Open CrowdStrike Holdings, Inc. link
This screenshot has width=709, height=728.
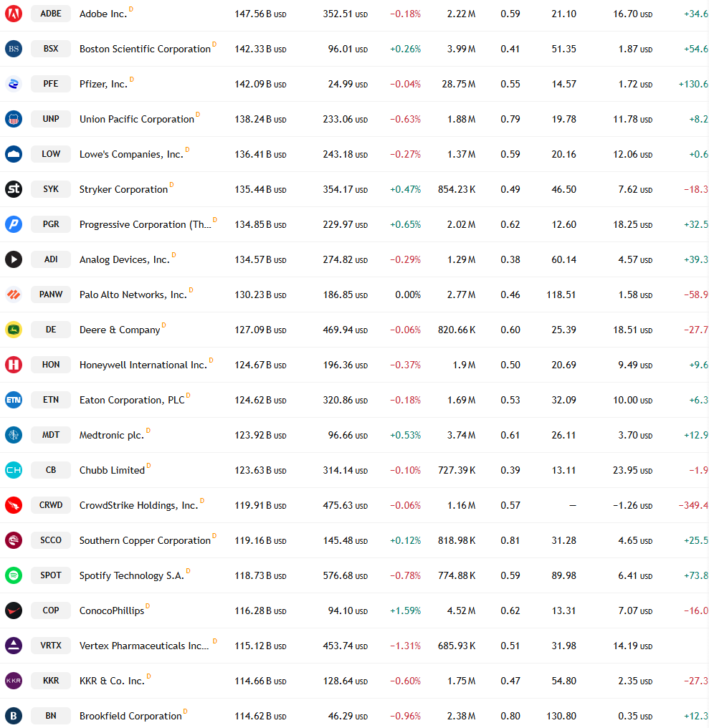point(139,506)
